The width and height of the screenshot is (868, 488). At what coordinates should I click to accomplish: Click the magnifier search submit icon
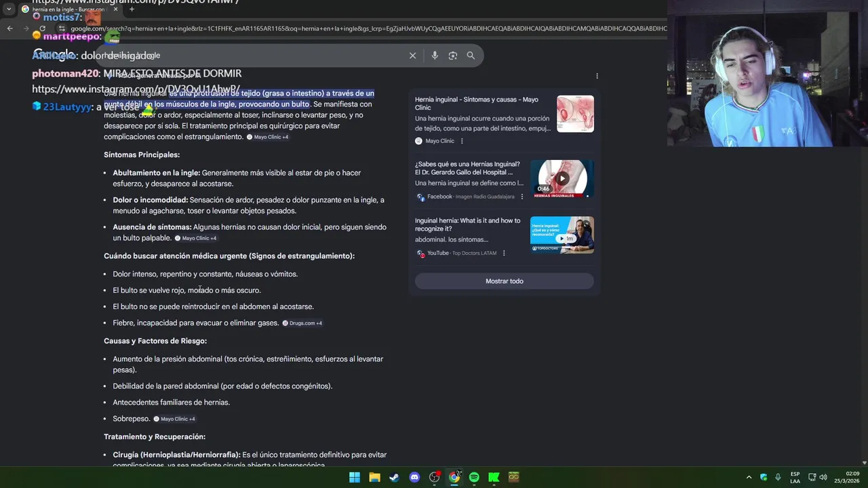(x=471, y=56)
